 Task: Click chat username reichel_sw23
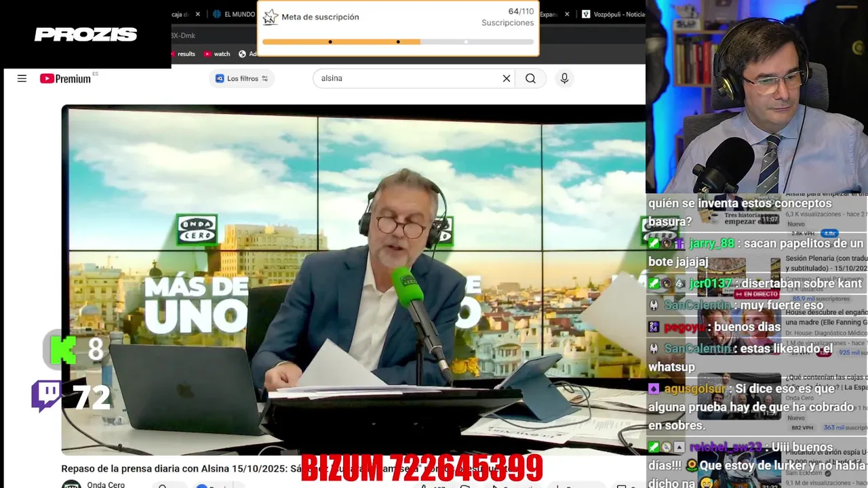click(x=726, y=447)
